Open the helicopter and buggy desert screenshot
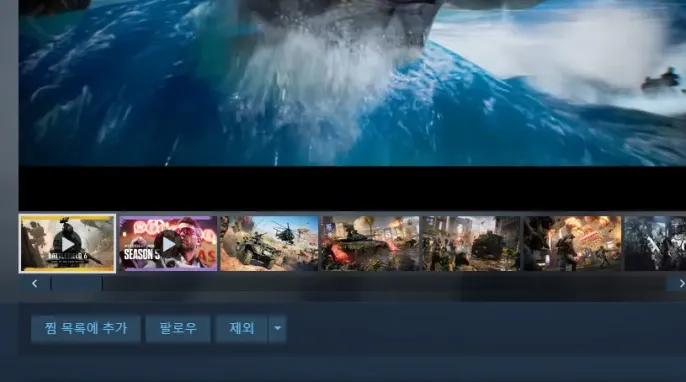Image resolution: width=686 pixels, height=382 pixels. (269, 244)
